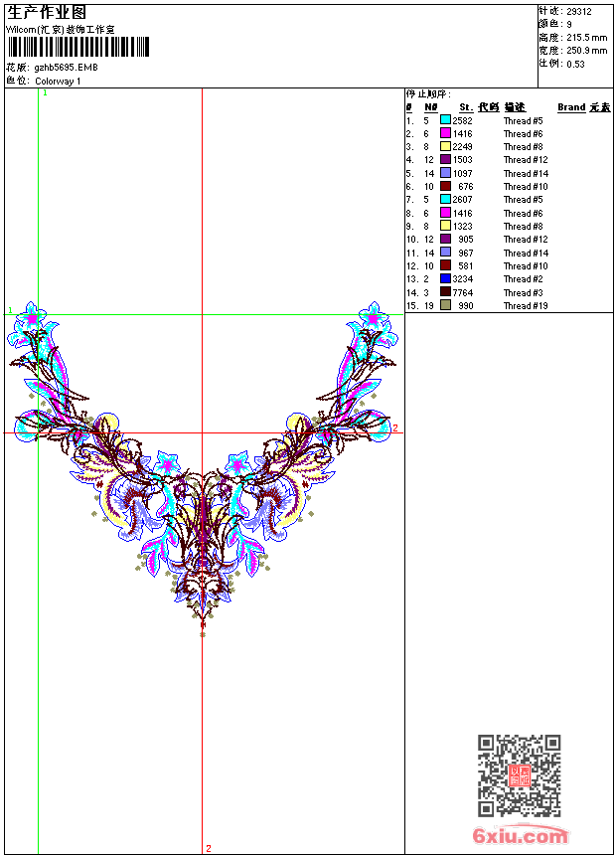616x855 pixels.
Task: Click the magenta swatch in stop row 2
Action: coord(445,133)
